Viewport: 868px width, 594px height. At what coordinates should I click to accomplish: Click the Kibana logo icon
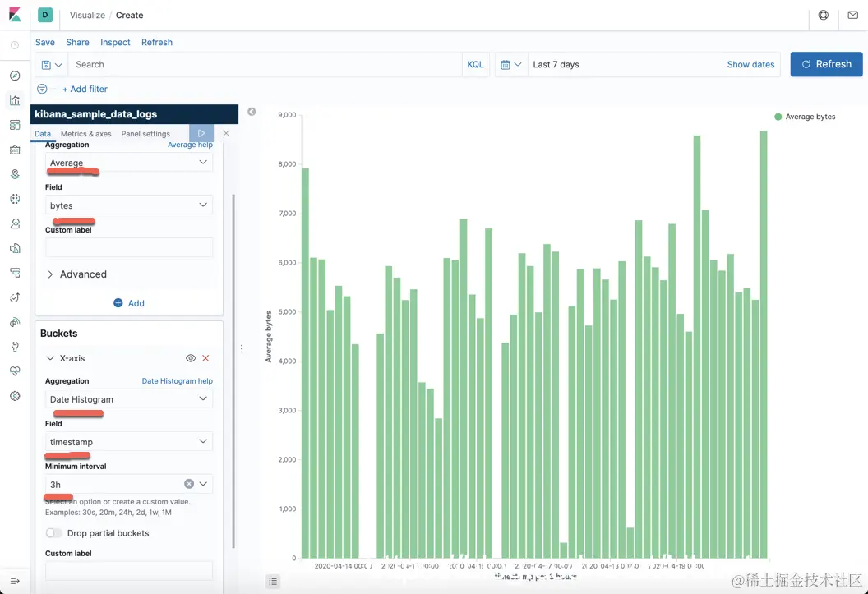15,15
